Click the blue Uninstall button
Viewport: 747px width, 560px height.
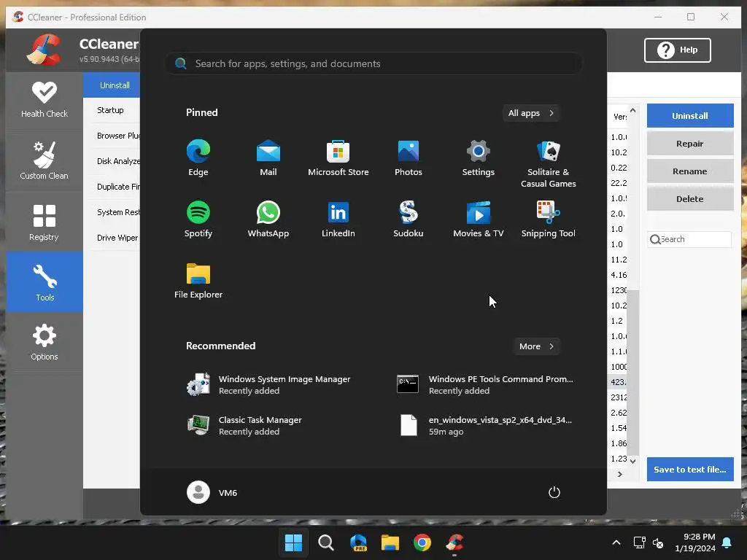click(x=690, y=116)
